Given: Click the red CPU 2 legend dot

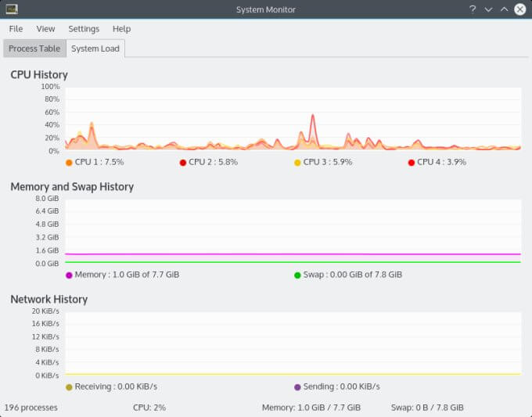Looking at the screenshot, I should [183, 163].
